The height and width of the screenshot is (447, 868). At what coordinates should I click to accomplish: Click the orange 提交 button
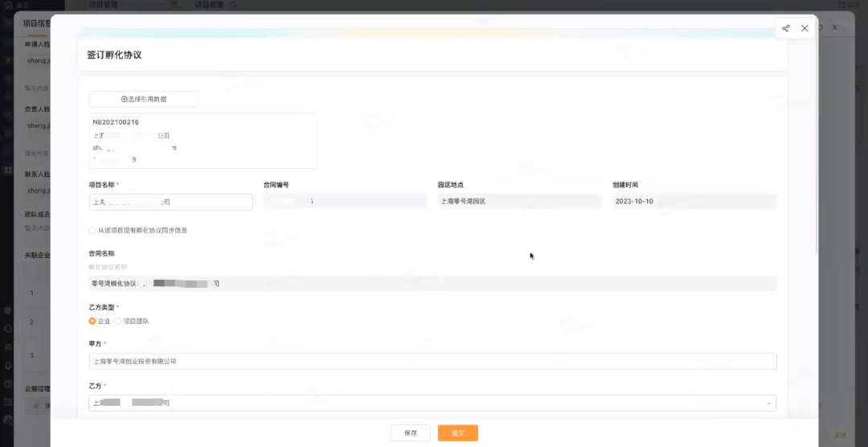tap(458, 433)
